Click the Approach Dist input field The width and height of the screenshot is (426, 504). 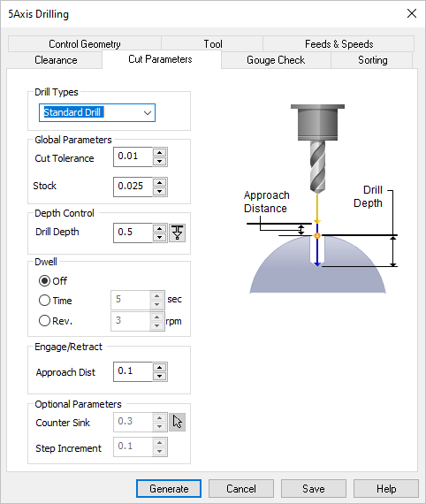(x=133, y=371)
